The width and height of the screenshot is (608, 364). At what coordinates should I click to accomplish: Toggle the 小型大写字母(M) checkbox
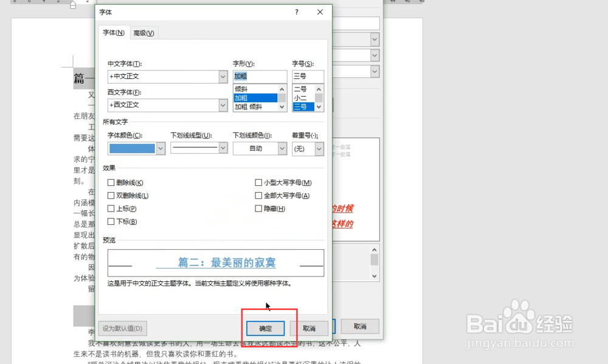coord(258,182)
